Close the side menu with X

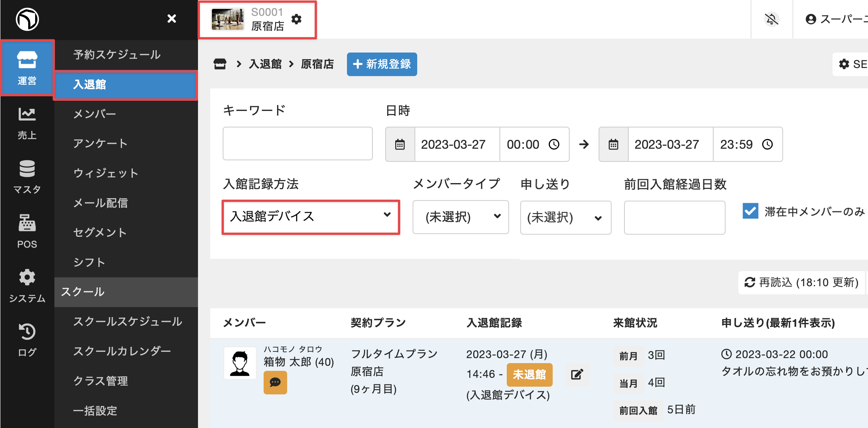coord(172,19)
